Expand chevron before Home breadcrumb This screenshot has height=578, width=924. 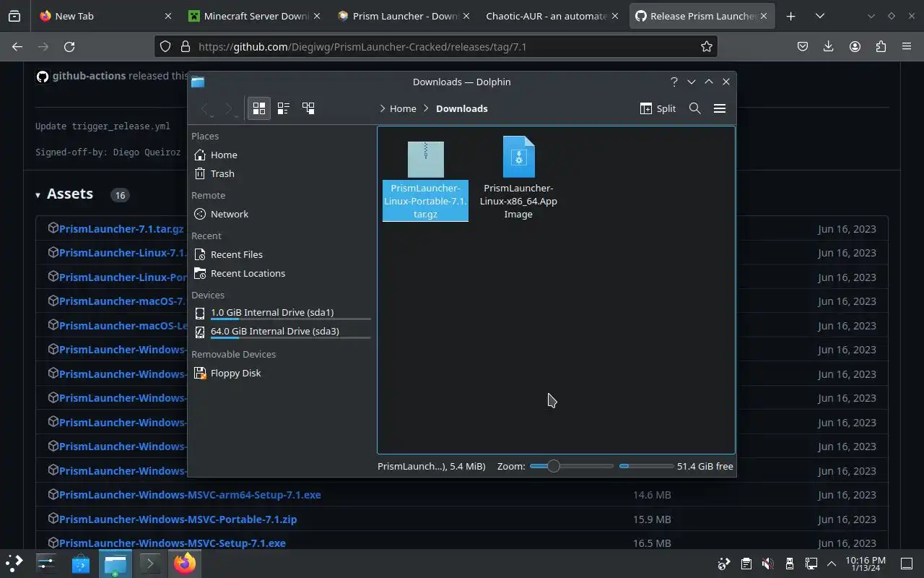point(383,108)
